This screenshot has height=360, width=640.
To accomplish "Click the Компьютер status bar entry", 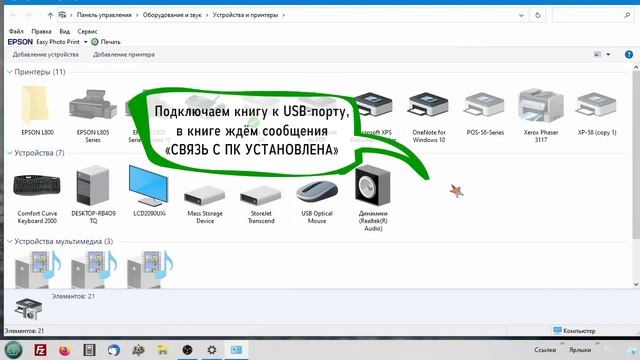I will click(574, 331).
